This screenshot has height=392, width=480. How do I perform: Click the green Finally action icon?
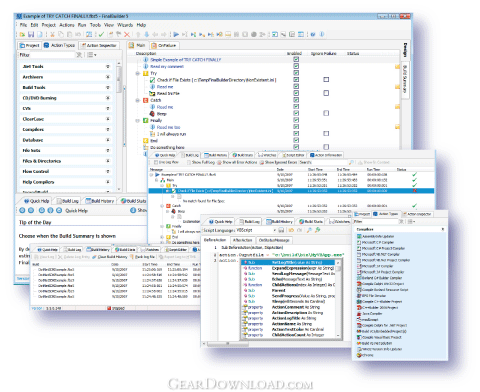point(146,120)
